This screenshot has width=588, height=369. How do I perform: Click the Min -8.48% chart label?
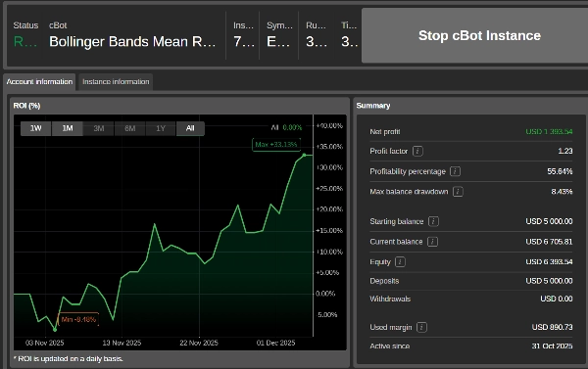coord(78,319)
